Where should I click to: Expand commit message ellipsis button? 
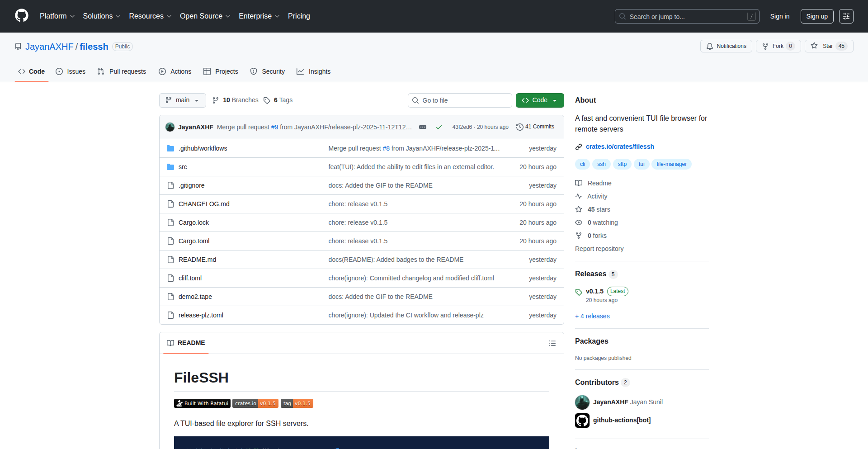(x=423, y=127)
